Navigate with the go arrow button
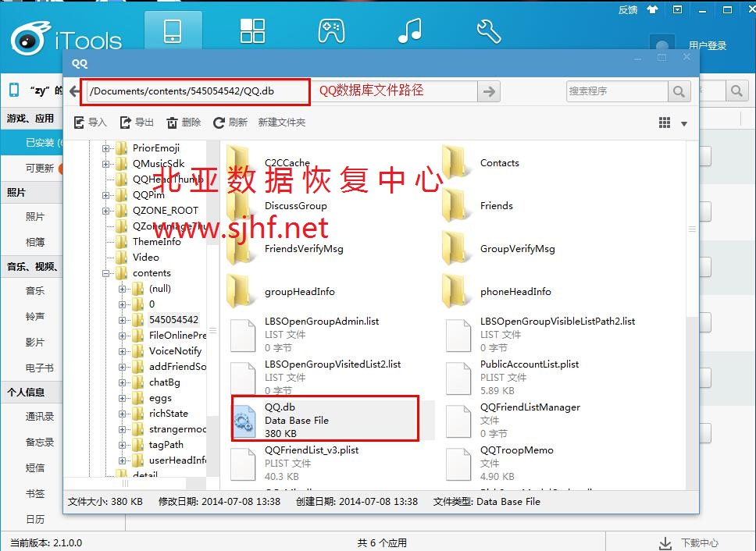 tap(489, 91)
